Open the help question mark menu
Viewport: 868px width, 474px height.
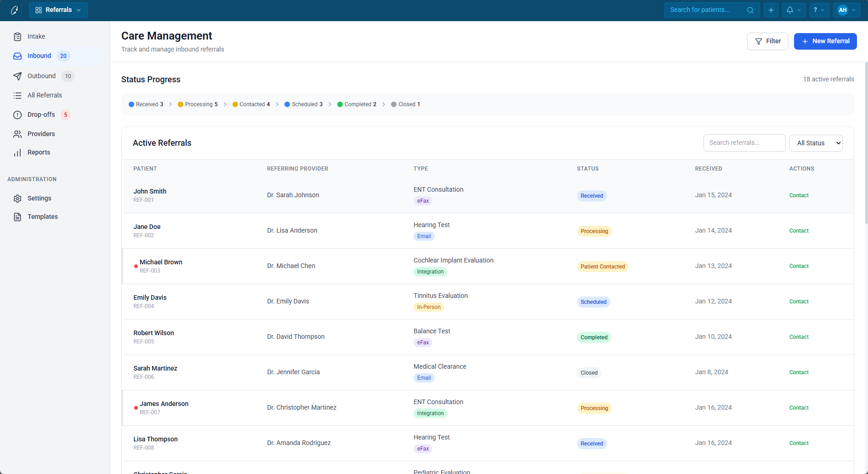[x=819, y=10]
